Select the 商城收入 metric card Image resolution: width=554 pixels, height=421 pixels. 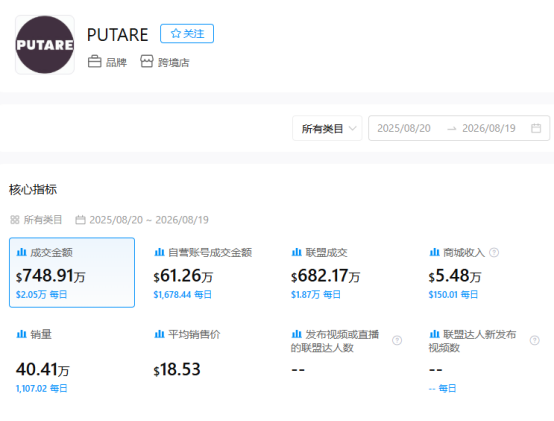click(x=485, y=272)
